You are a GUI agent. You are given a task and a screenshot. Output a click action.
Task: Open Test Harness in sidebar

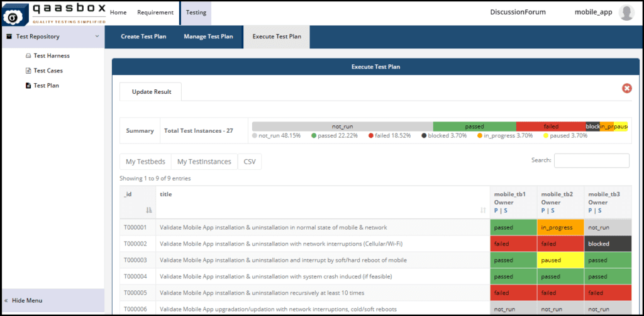coord(51,55)
